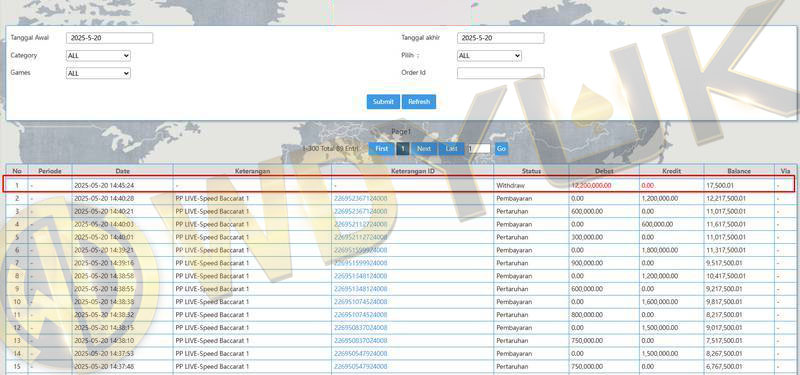Select the highlighted Withdraw row
The width and height of the screenshot is (800, 375).
click(399, 185)
